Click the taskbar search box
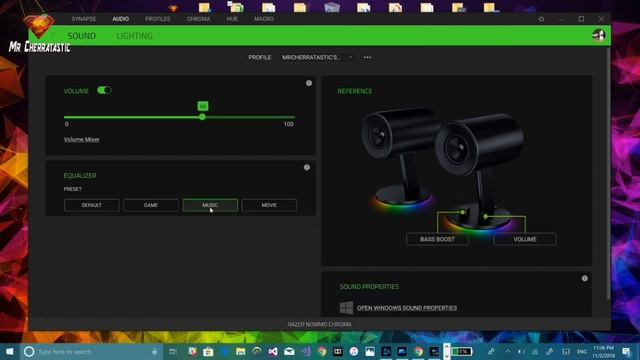This screenshot has width=640, height=360. click(91, 351)
